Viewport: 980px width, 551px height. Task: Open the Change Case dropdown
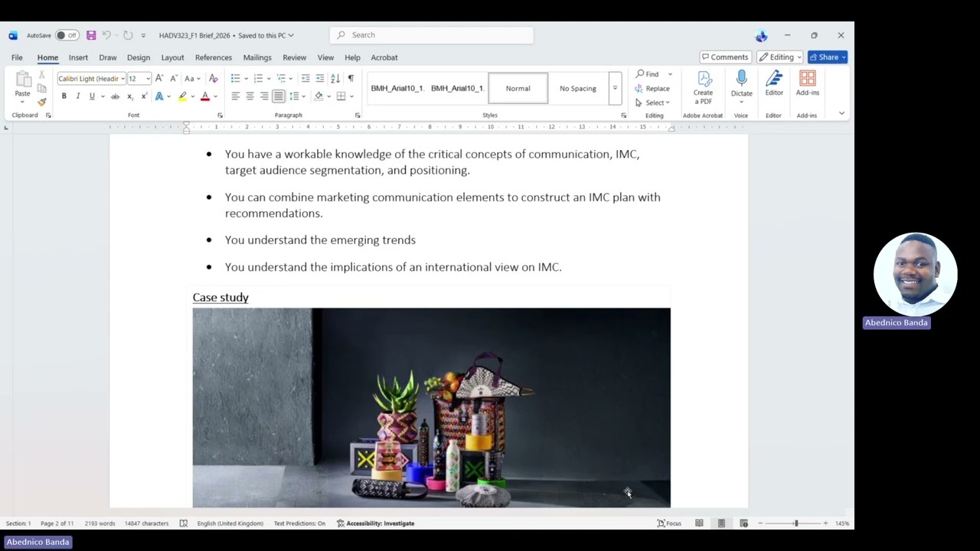[191, 78]
